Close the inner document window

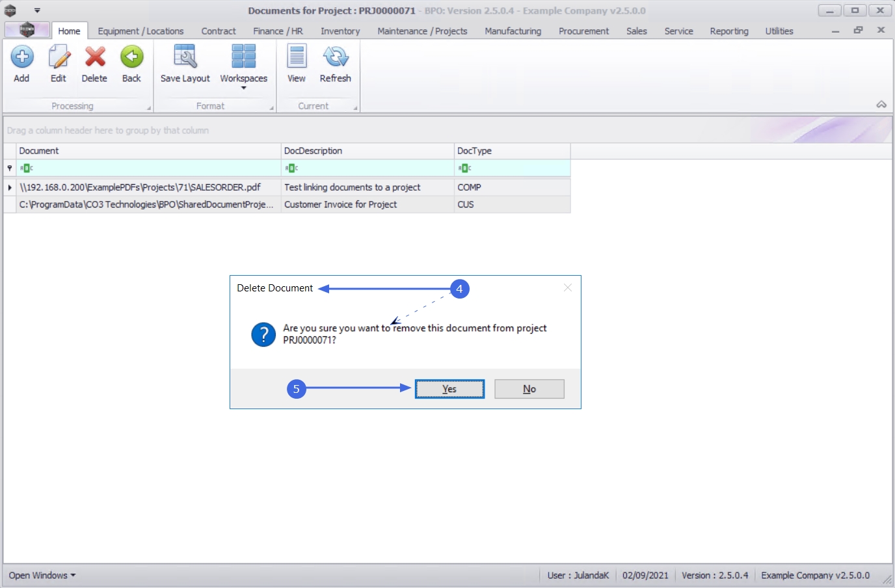coord(881,31)
